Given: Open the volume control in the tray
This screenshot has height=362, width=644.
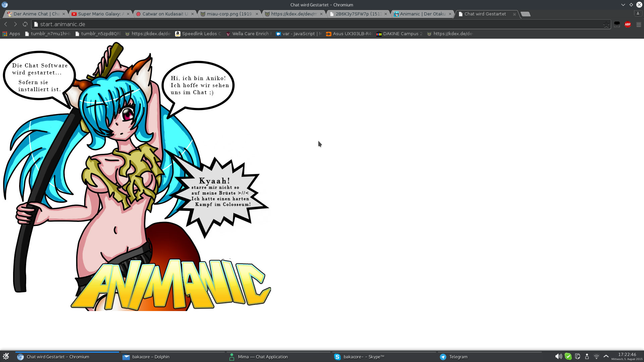Looking at the screenshot, I should click(x=558, y=357).
